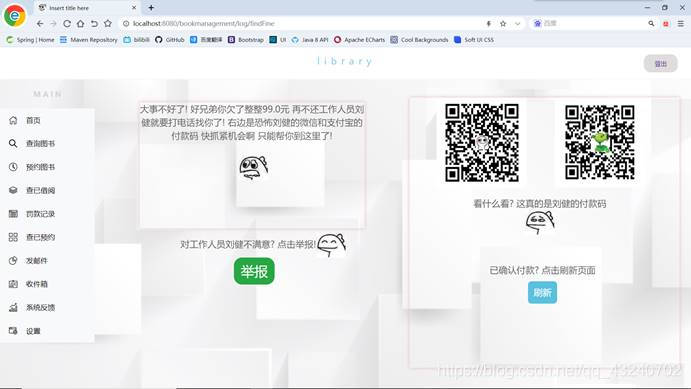Click the browser logo in the top-left corner
691x389 pixels.
click(x=15, y=15)
